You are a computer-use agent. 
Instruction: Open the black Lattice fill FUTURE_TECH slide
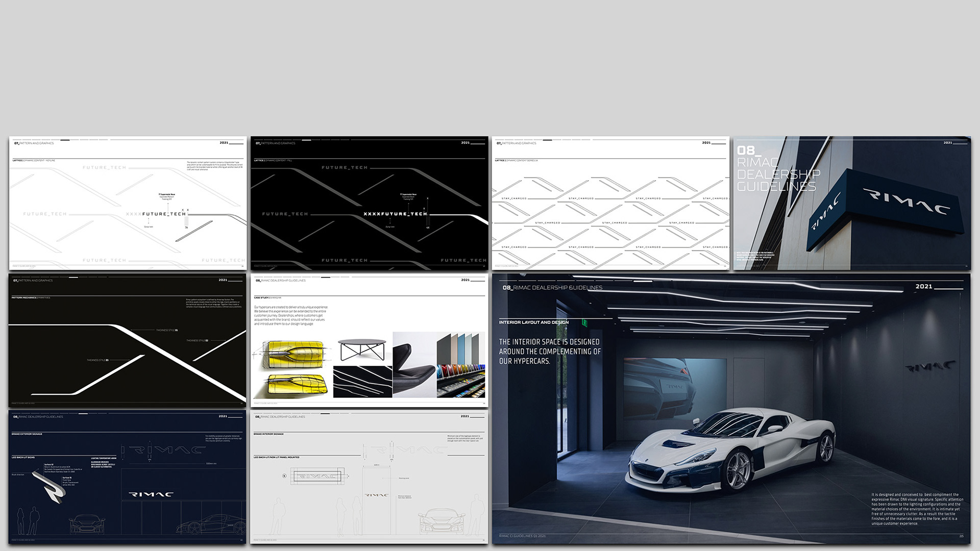[x=369, y=203]
